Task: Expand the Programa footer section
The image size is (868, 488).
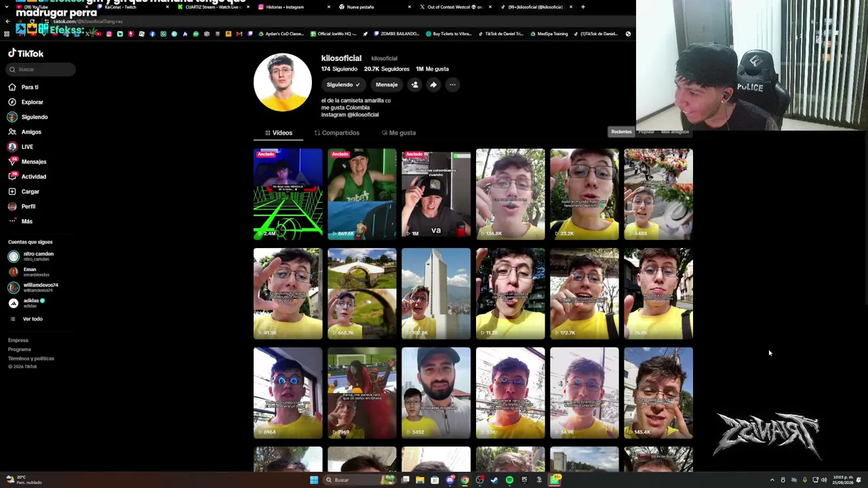Action: click(20, 350)
